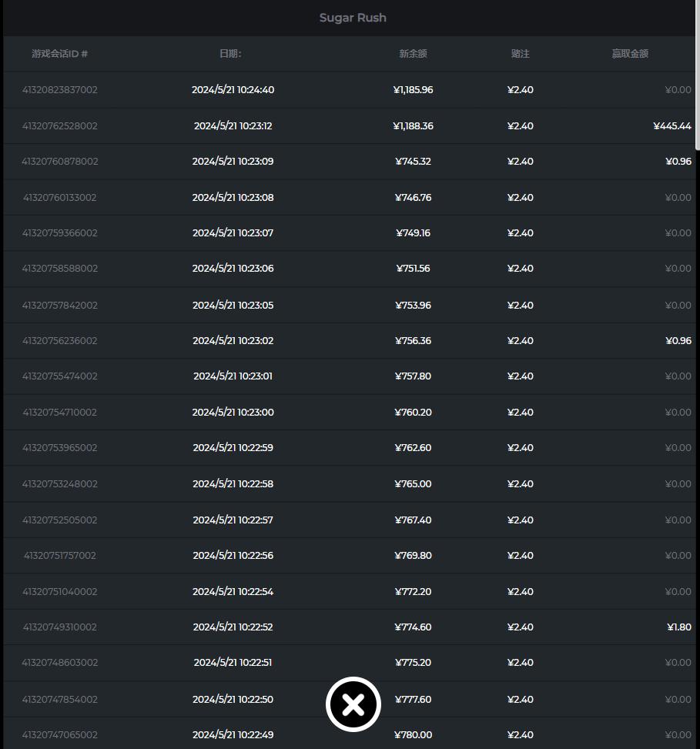Close the history overlay with X button

coord(353,704)
